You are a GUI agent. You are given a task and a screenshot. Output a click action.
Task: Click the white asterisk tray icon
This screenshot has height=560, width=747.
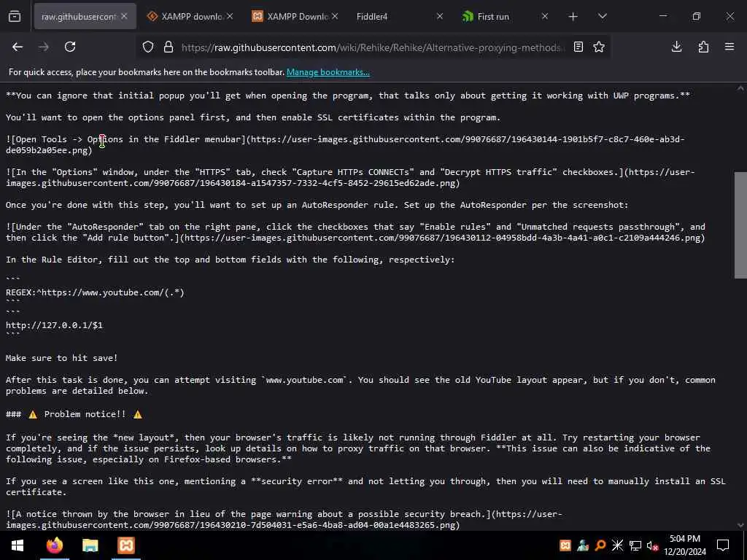617,545
